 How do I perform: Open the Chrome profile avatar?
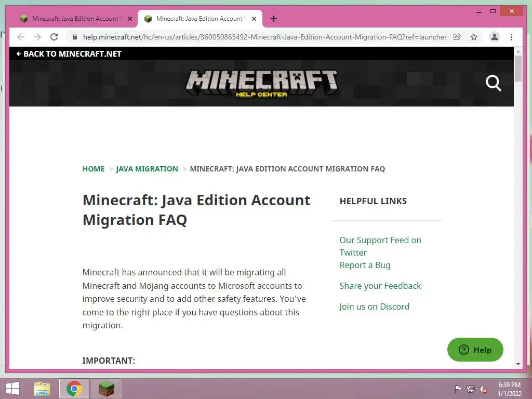(495, 37)
